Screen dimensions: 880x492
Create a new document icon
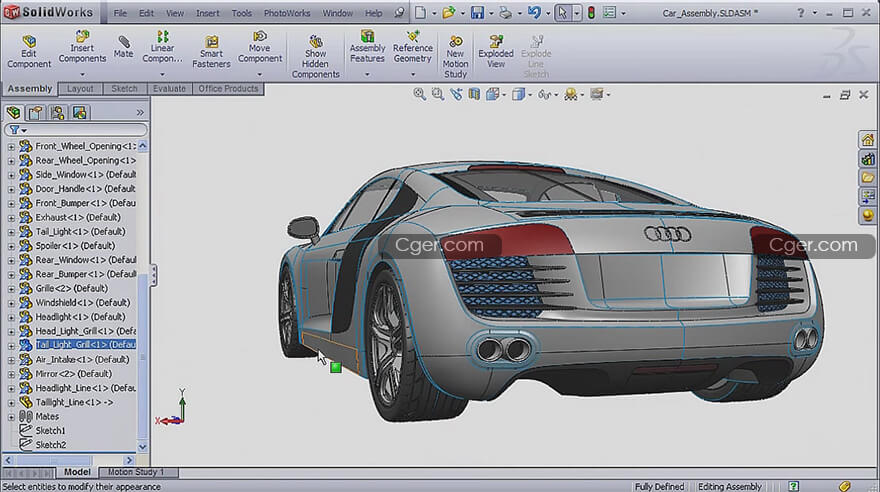coord(420,12)
